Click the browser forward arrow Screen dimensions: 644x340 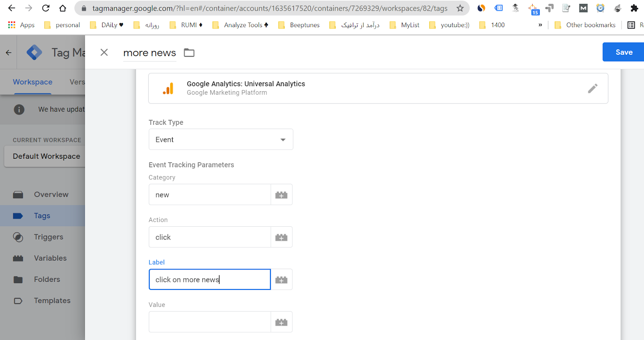[x=28, y=8]
